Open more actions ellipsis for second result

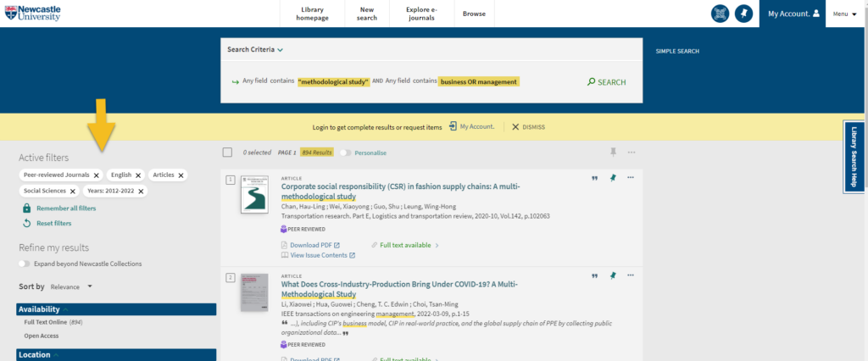tap(630, 276)
